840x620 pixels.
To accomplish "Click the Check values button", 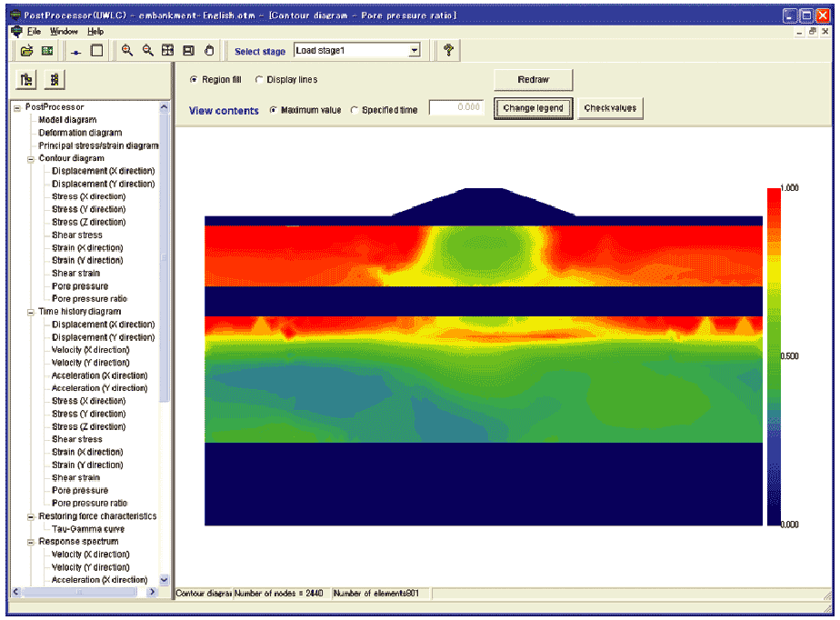I will click(x=610, y=108).
